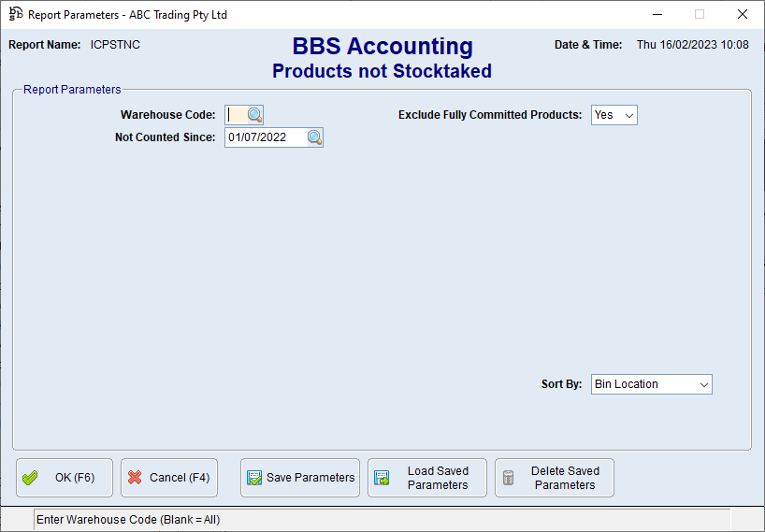Open the Warehouse Code lookup magnifier
Screen dimensions: 765x532
tap(254, 115)
